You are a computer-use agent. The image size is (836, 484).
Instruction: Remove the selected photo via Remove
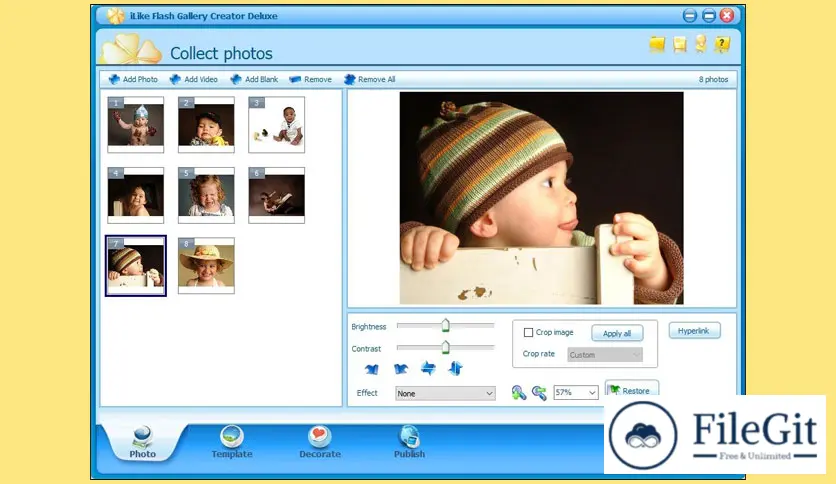click(310, 79)
